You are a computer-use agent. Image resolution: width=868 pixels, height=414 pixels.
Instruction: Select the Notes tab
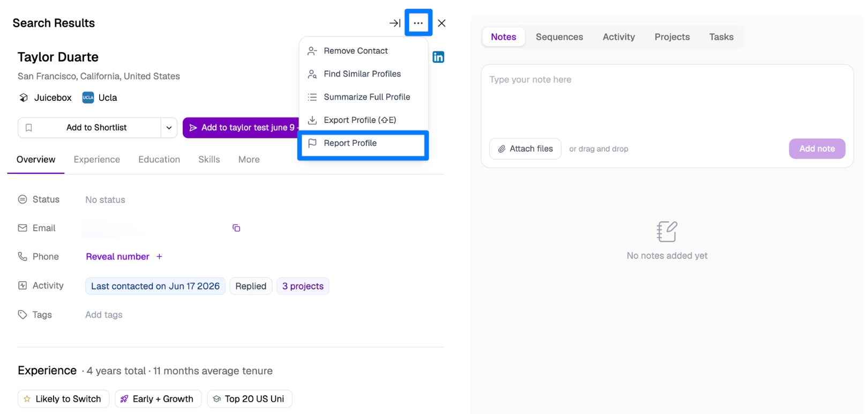coord(504,37)
